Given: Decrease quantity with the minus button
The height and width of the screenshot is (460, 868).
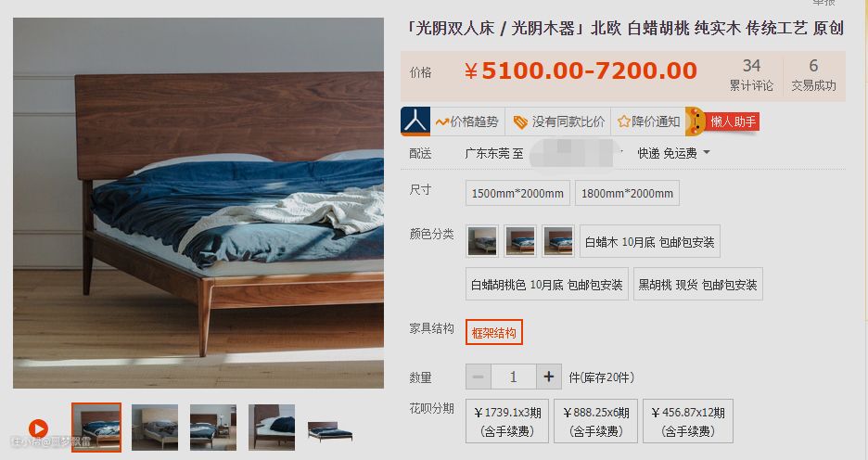Looking at the screenshot, I should [x=479, y=377].
